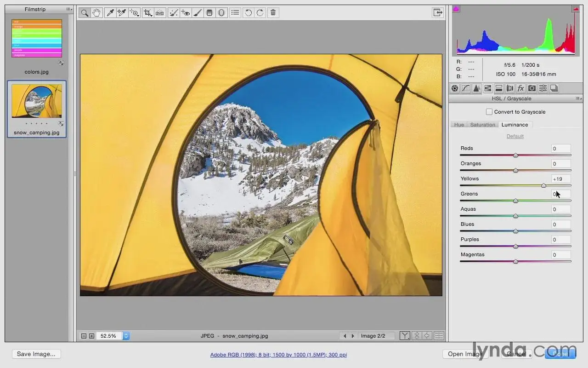Screen dimensions: 588x368
Task: Go to the previous image arrow
Action: pos(345,336)
